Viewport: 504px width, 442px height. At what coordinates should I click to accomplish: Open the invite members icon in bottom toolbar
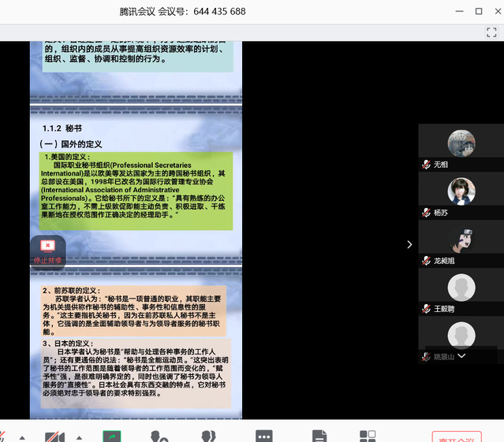point(159,436)
